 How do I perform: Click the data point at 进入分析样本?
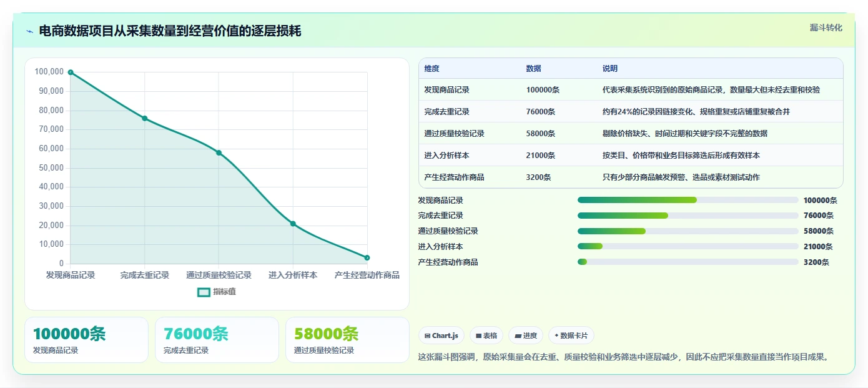point(293,224)
